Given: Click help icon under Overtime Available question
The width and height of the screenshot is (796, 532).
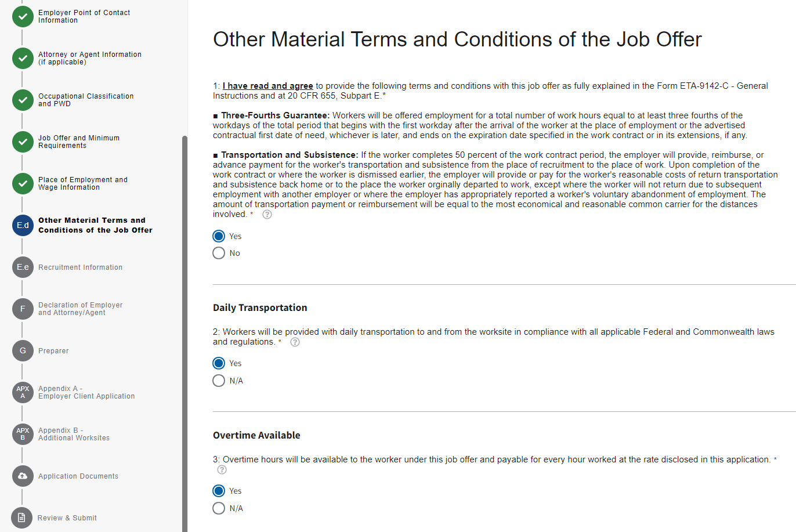Looking at the screenshot, I should pyautogui.click(x=222, y=470).
